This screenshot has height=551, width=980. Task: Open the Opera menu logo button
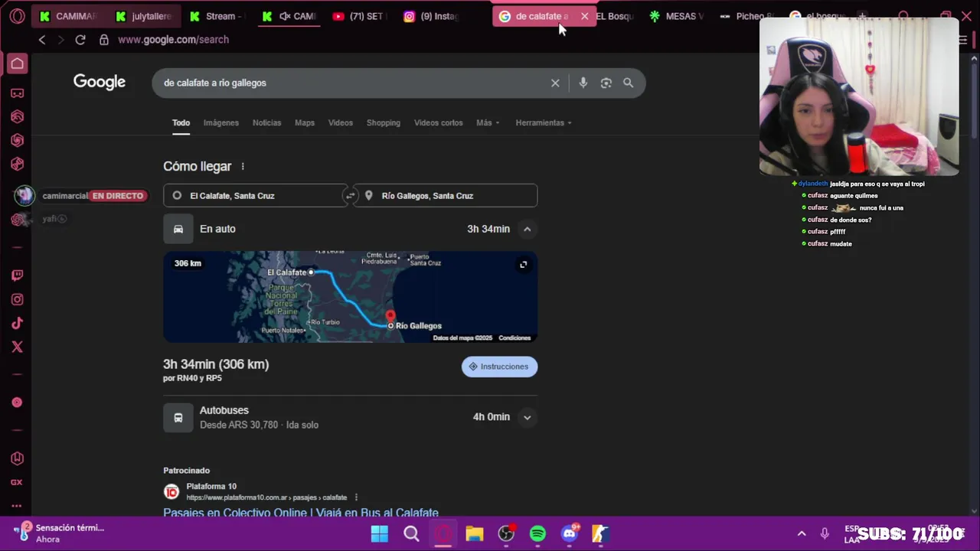click(x=17, y=16)
